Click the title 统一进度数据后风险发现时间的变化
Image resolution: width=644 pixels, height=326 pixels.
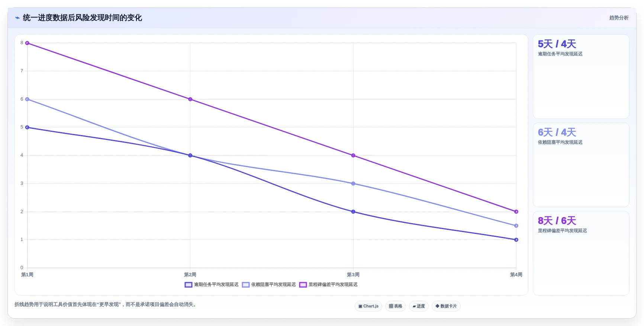(x=82, y=18)
